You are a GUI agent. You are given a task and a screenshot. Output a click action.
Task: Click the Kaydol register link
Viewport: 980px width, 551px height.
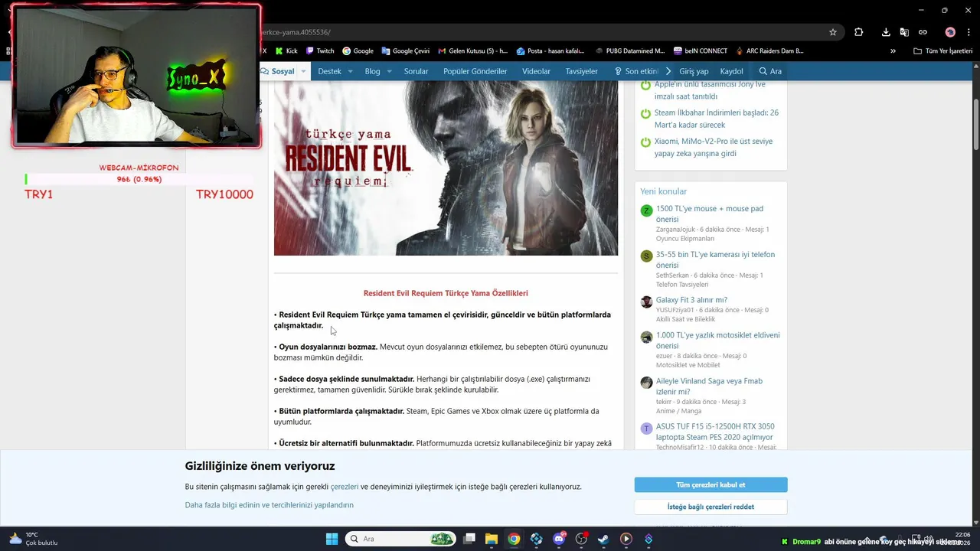point(732,71)
